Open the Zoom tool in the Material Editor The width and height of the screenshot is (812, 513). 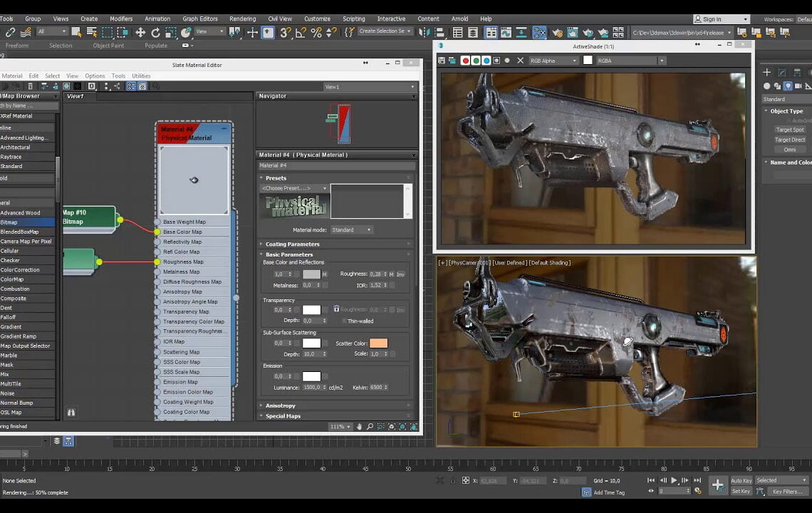coord(370,427)
